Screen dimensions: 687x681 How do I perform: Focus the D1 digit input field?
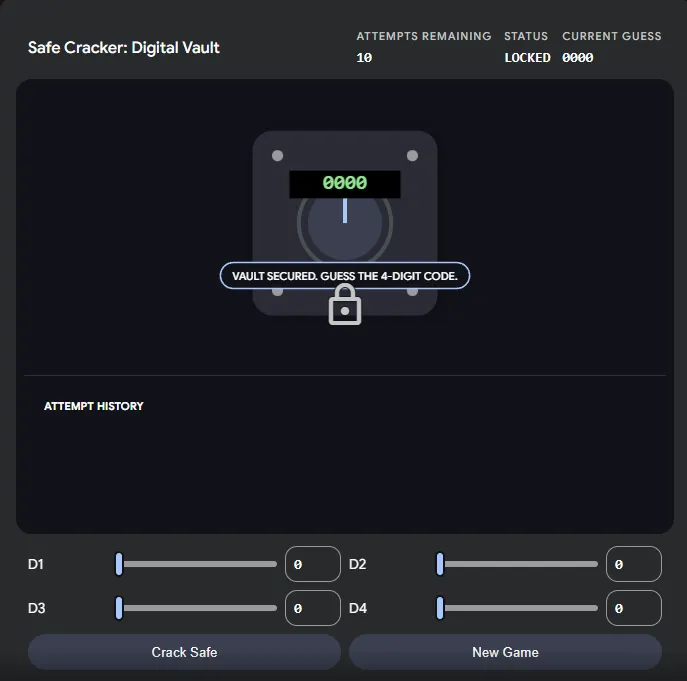pos(312,564)
